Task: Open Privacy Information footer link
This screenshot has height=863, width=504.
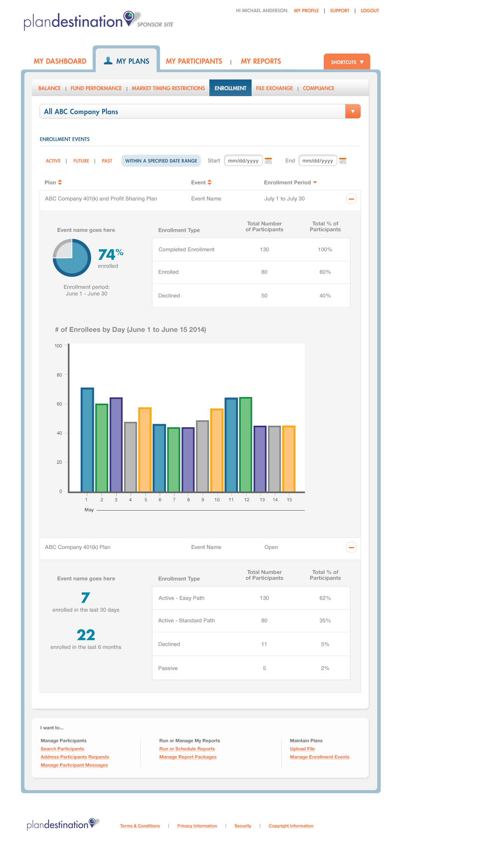Action: (197, 826)
